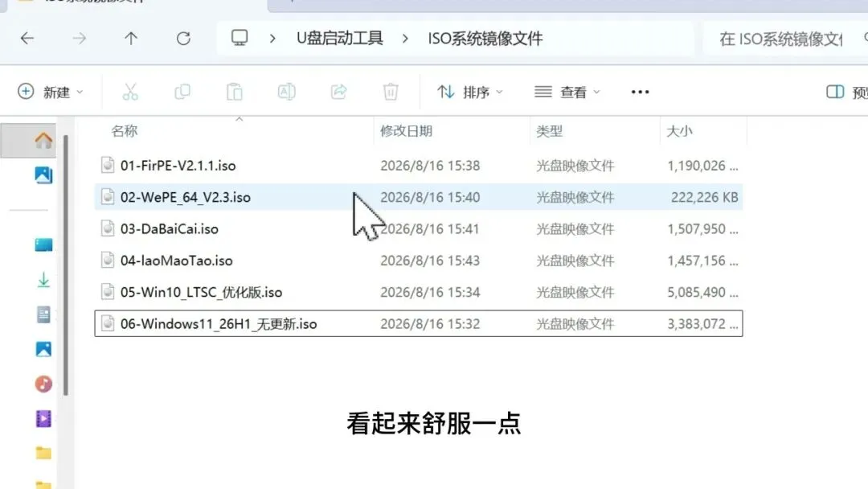Screen dimensions: 868x489
Task: Expand chevron after U盘启动工具 breadcrumb
Action: tap(405, 39)
